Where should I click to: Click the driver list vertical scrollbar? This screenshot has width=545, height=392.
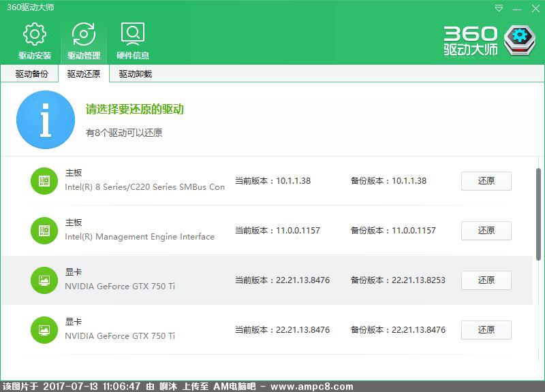coord(538,214)
